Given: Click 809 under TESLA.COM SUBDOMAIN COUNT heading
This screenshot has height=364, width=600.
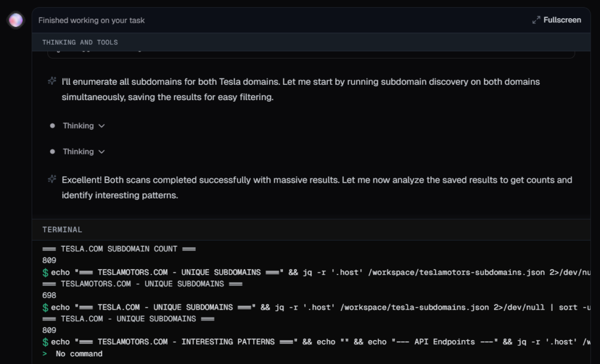Looking at the screenshot, I should (x=49, y=260).
